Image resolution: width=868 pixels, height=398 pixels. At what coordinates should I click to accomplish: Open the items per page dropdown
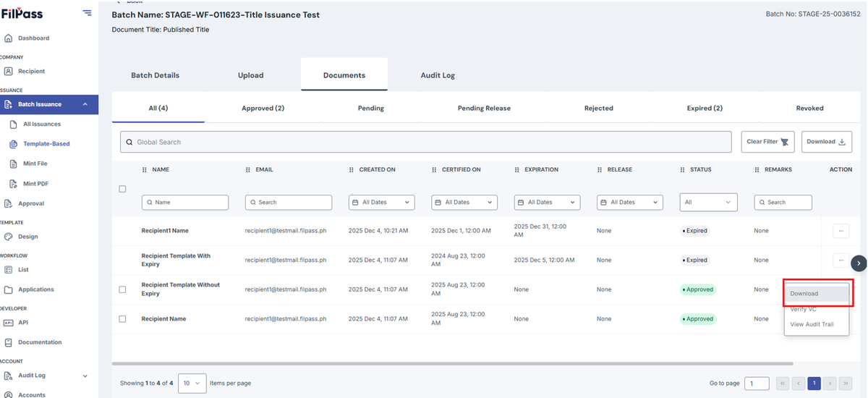(x=192, y=383)
